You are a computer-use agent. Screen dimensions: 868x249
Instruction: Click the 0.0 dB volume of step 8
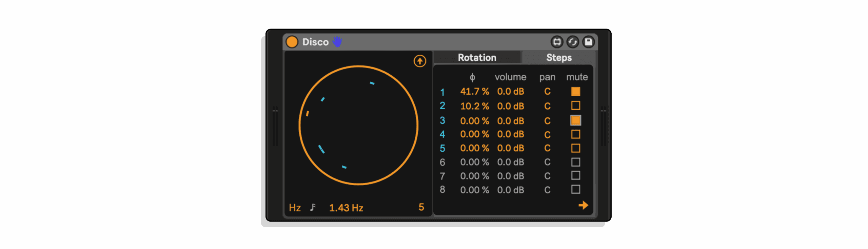(x=510, y=190)
